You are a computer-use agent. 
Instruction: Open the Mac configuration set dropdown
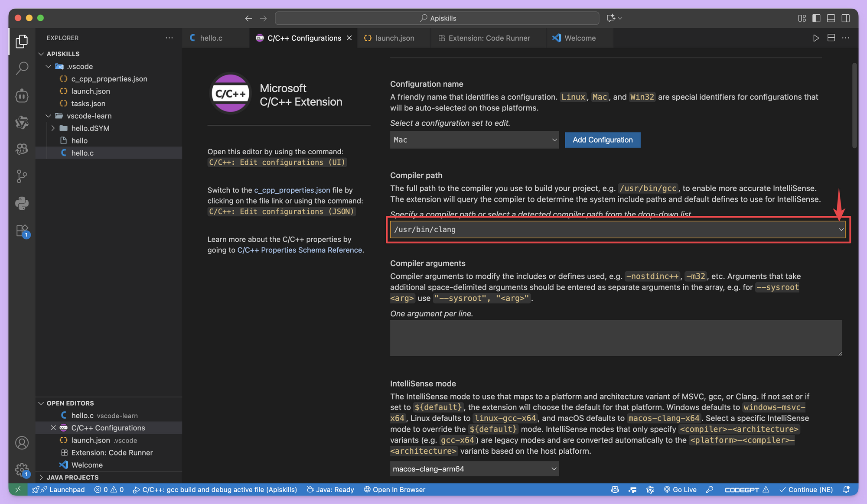tap(474, 140)
